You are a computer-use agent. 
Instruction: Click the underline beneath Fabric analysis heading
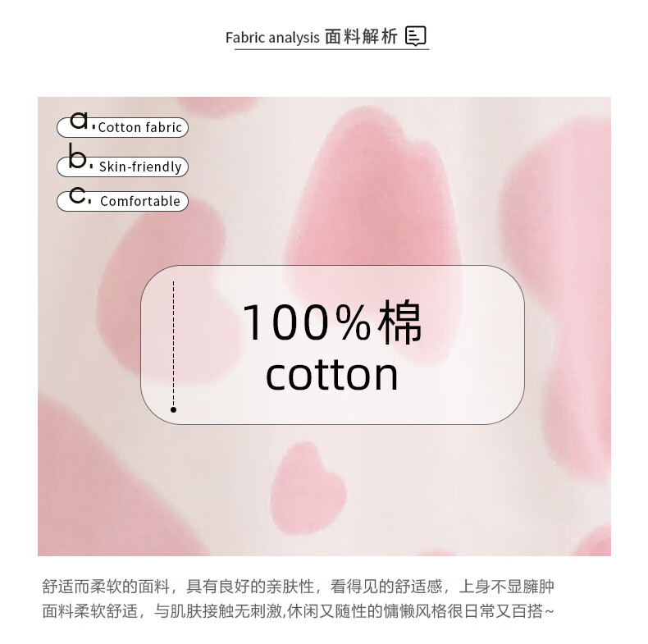(x=332, y=49)
